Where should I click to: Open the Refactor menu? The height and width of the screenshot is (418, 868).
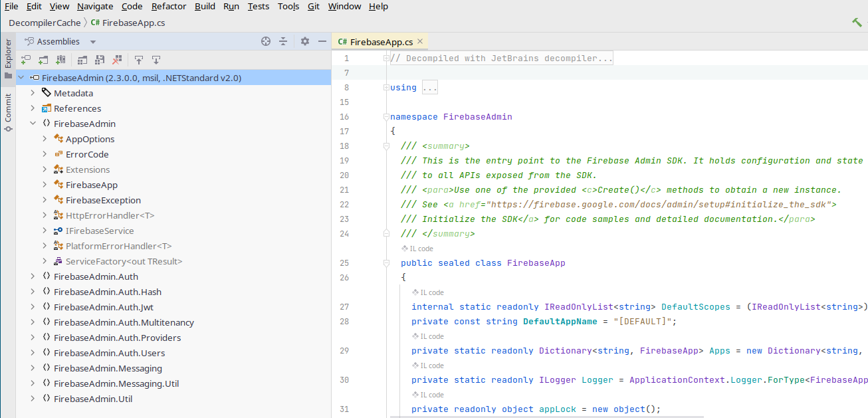pos(169,6)
